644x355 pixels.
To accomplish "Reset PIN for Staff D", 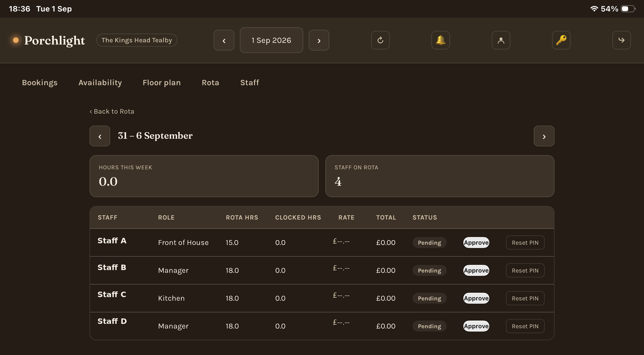I will (x=525, y=326).
